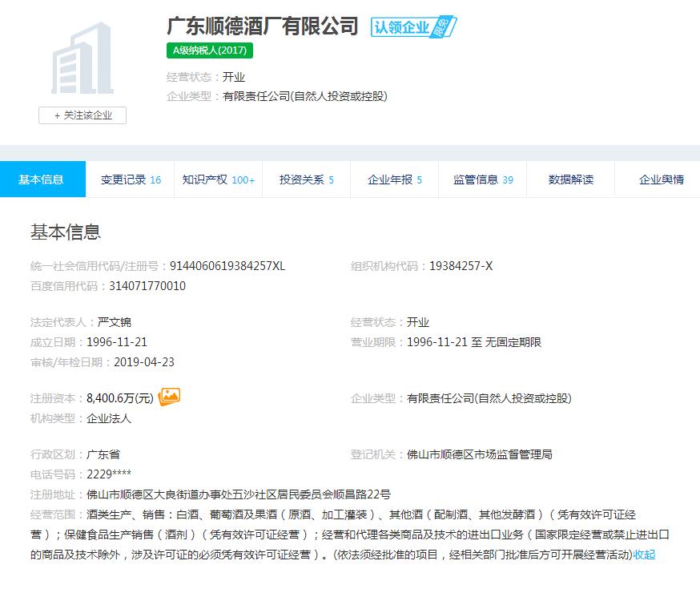Select registration authority 佛山市顺德区市场监督管理局

coord(480,454)
